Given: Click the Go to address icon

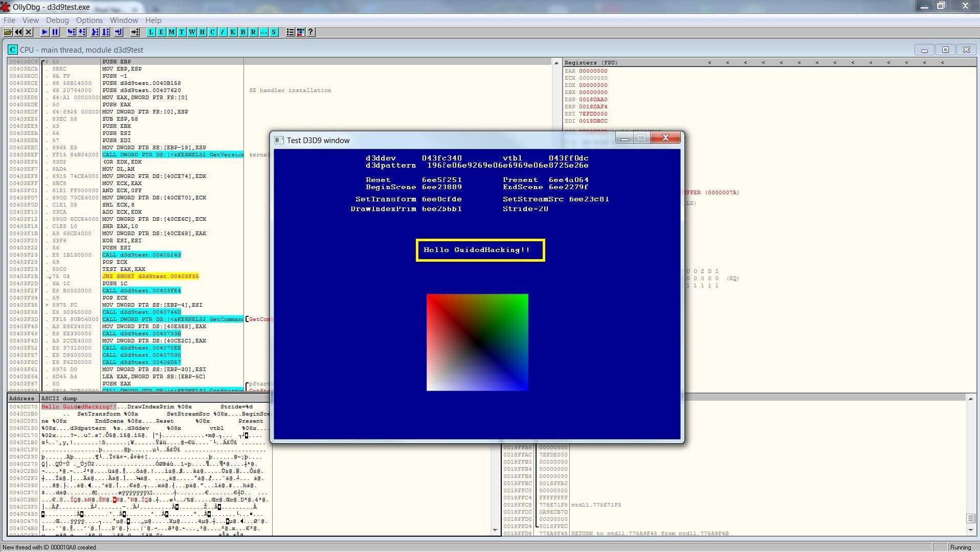Looking at the screenshot, I should [x=135, y=32].
